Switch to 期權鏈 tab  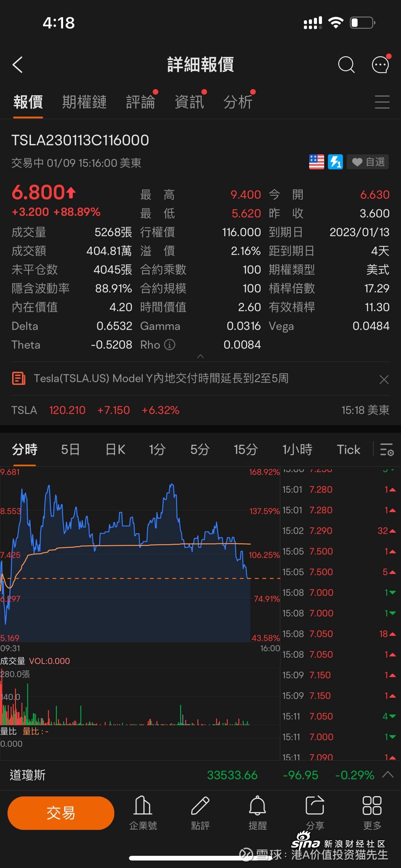click(x=84, y=102)
